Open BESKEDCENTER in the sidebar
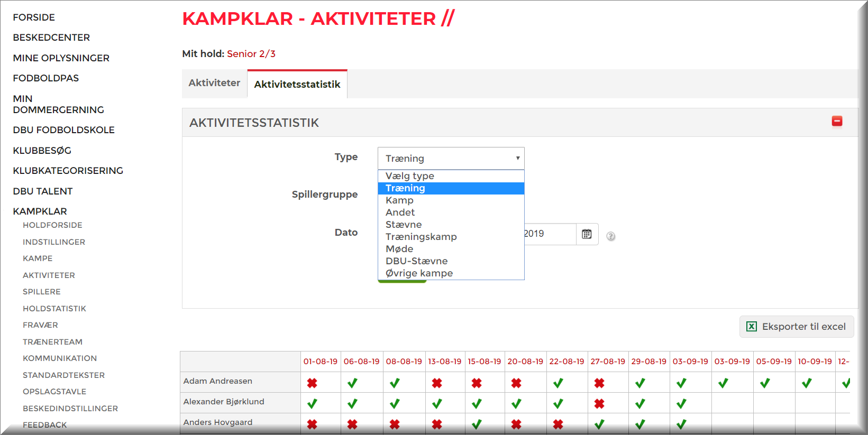The height and width of the screenshot is (435, 868). (x=51, y=38)
